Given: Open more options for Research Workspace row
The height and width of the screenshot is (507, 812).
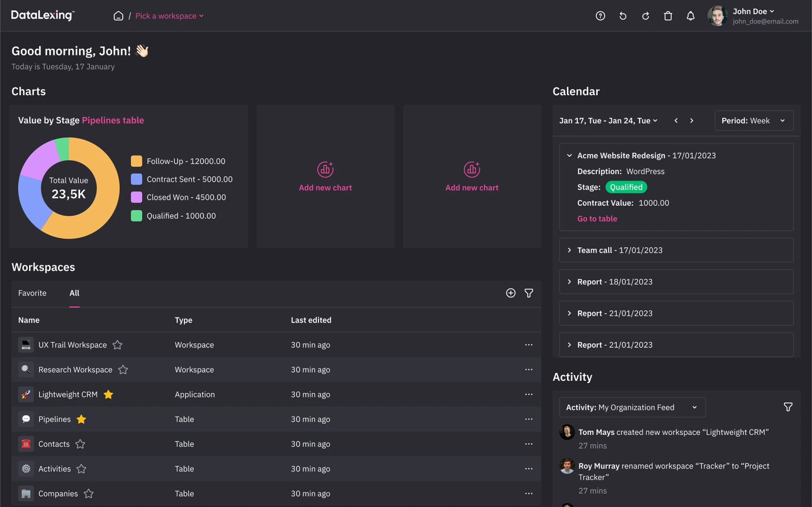Looking at the screenshot, I should pyautogui.click(x=528, y=369).
